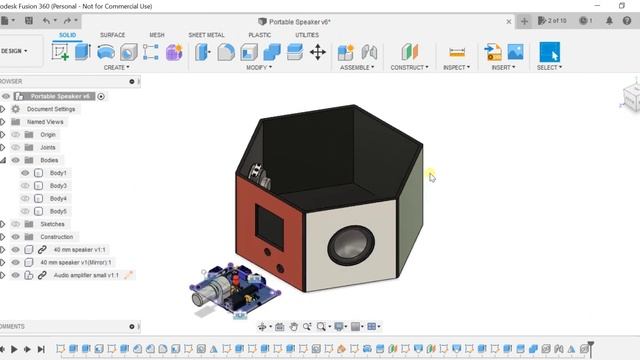Select the Measure tool in Inspect
Viewport: 640px width, 360px height.
pyautogui.click(x=457, y=52)
